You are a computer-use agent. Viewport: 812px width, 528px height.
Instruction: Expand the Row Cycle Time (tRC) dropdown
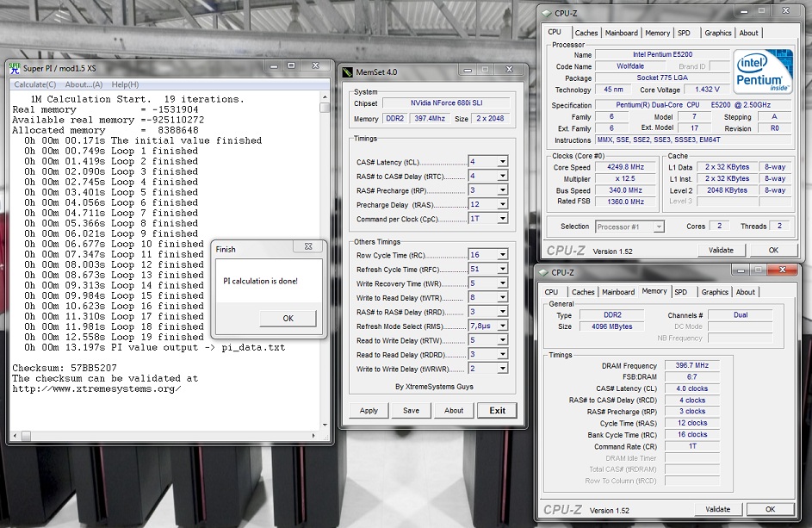tap(502, 254)
